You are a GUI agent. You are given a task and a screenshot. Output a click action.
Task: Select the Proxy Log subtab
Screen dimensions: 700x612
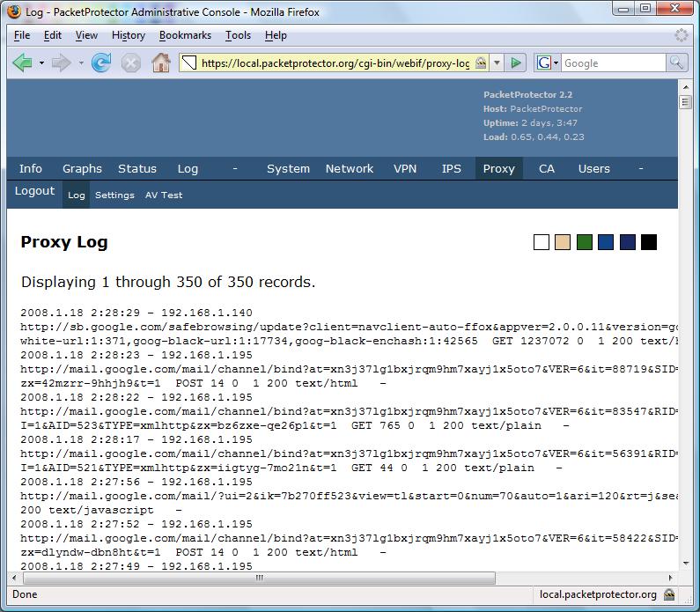pos(77,195)
